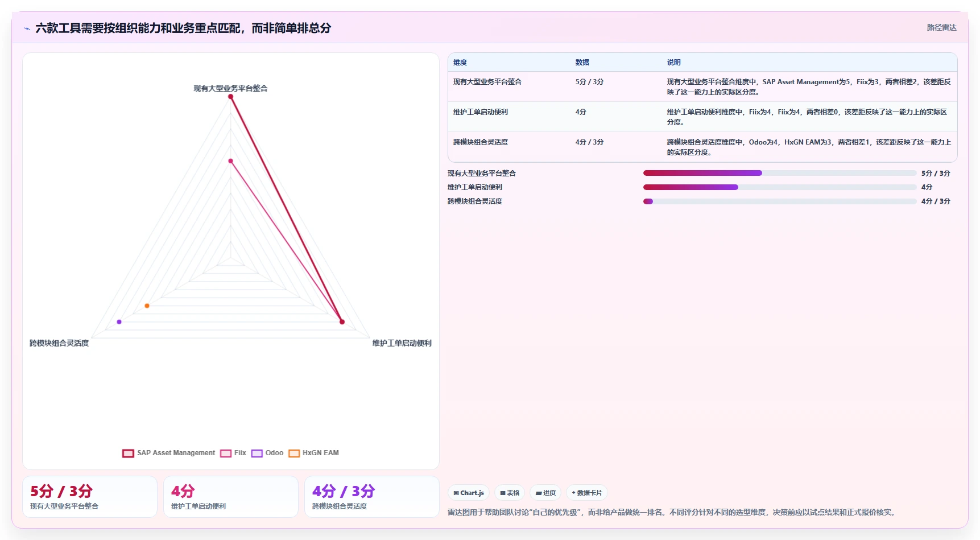Select table row 跨模块组合灵活度
Screen dimensions: 980x540
point(702,147)
